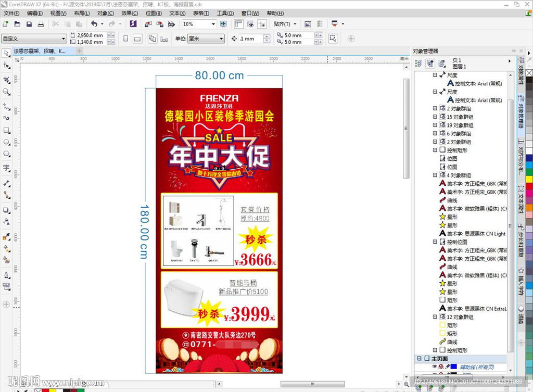Open the 文件(F) menu

click(11, 13)
